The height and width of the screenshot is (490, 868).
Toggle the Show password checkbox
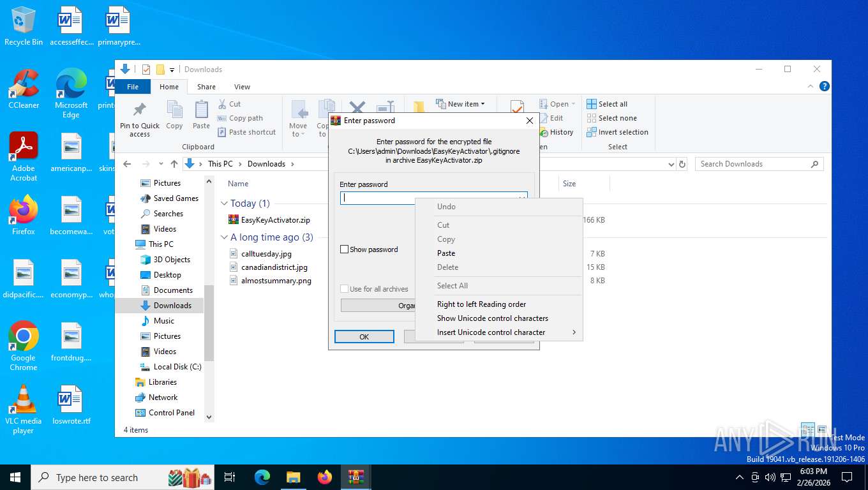(345, 249)
